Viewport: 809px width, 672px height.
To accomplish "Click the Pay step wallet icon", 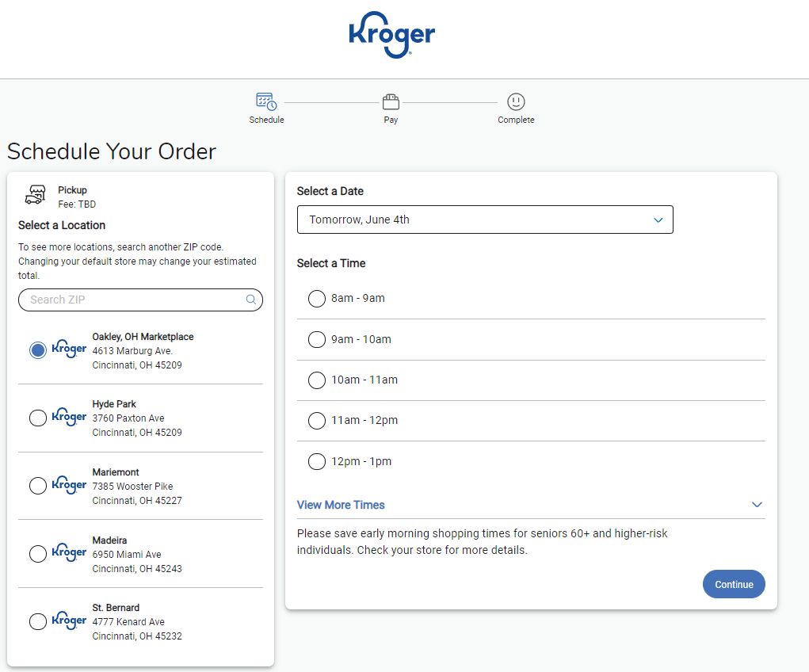I will [x=391, y=101].
